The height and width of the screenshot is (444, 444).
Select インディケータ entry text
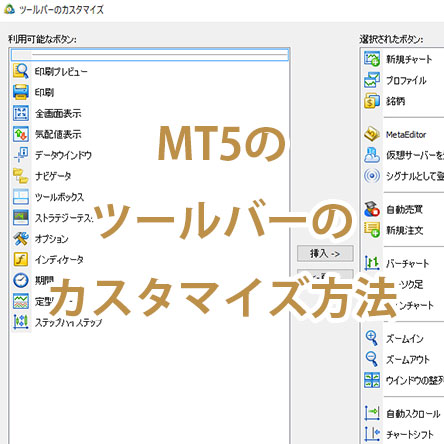59,260
